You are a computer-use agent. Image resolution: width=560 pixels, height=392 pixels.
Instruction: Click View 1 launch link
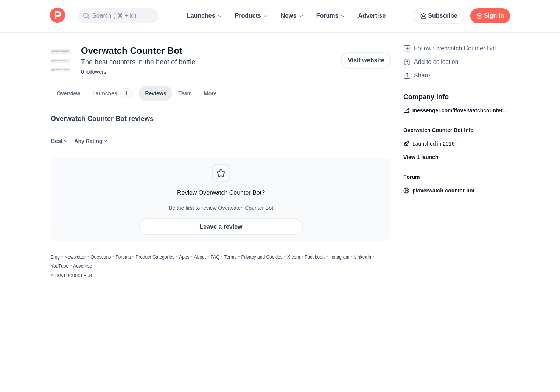coord(421,157)
